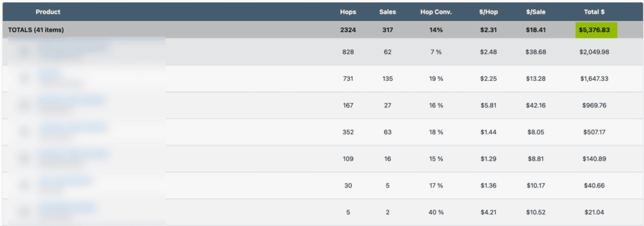Click the $42.16 per sale value

point(536,105)
